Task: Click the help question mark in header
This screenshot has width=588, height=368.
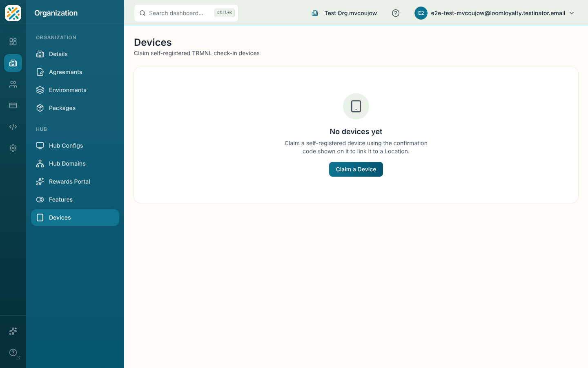Action: pos(396,13)
